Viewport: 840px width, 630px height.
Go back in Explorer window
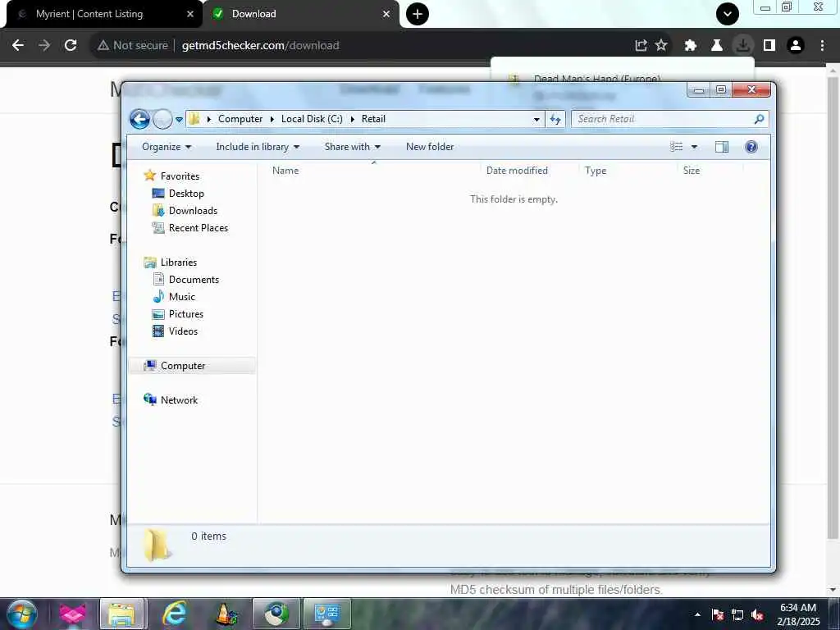[x=139, y=119]
